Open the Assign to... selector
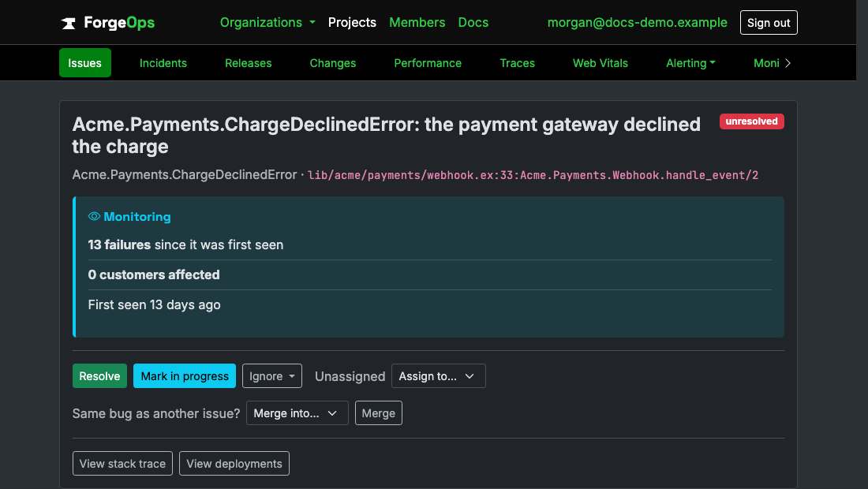This screenshot has height=489, width=868. (439, 376)
